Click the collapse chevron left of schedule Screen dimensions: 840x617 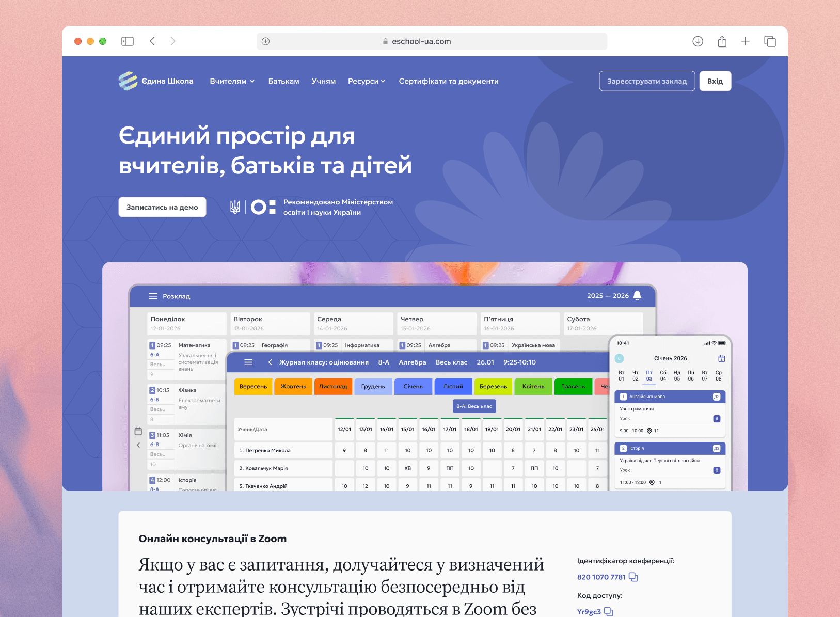138,445
